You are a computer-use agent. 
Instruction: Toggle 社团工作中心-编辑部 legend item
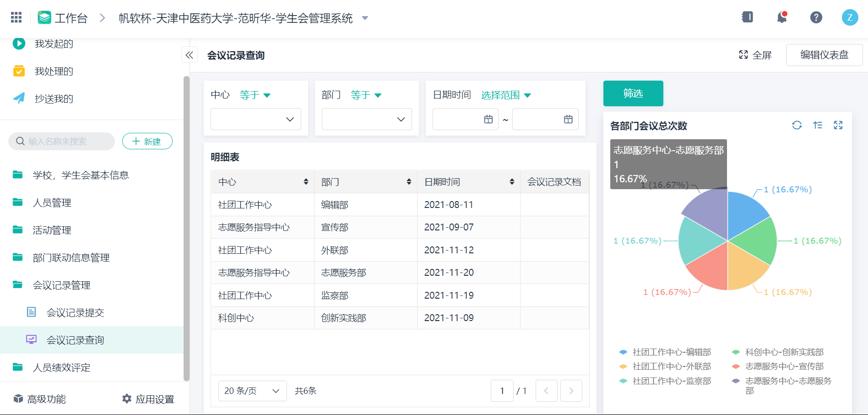pyautogui.click(x=665, y=352)
